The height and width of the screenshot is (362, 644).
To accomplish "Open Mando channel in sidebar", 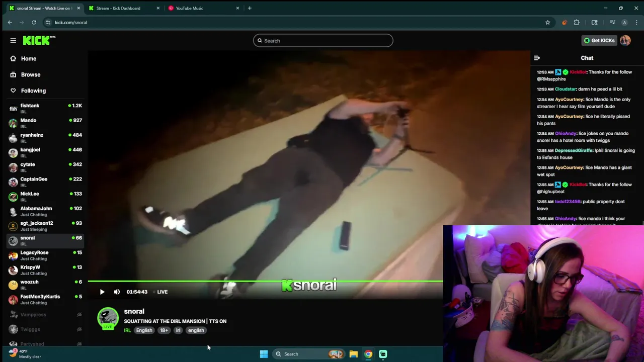I will click(45, 123).
